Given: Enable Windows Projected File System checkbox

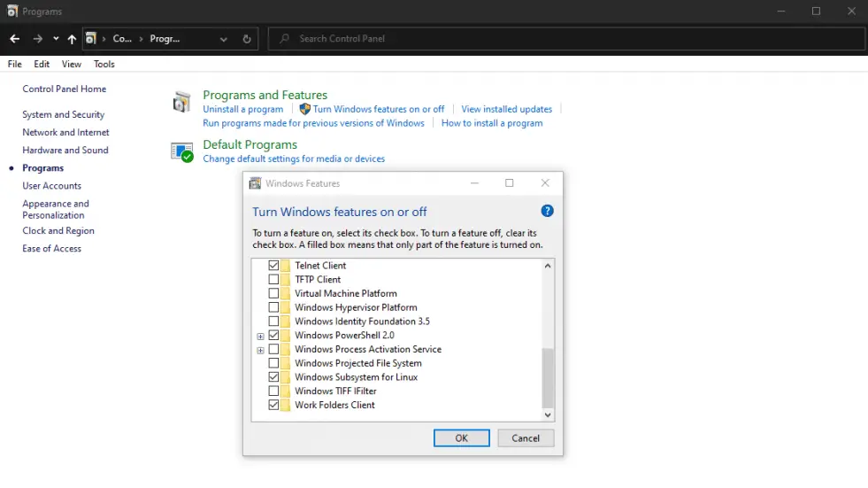Looking at the screenshot, I should click(273, 363).
